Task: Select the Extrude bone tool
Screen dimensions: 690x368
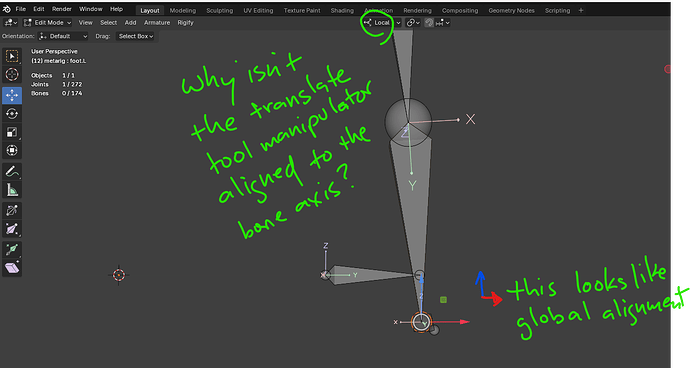Action: 12,250
